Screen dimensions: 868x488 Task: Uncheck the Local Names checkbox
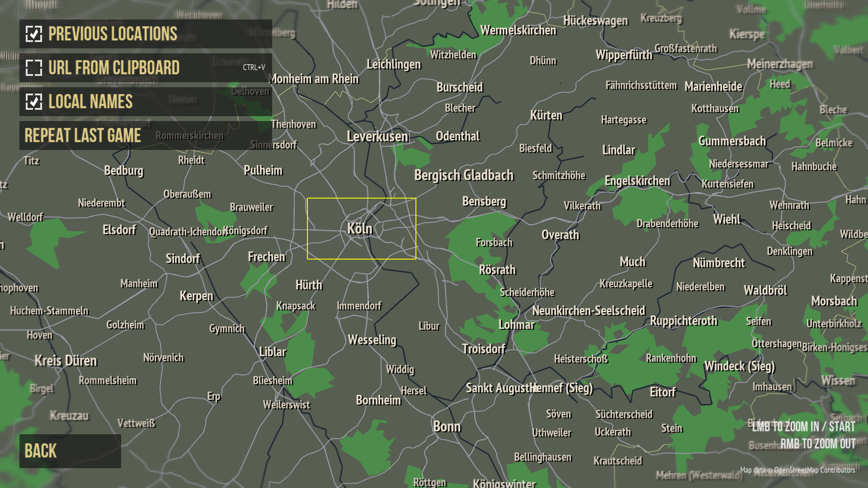(34, 102)
